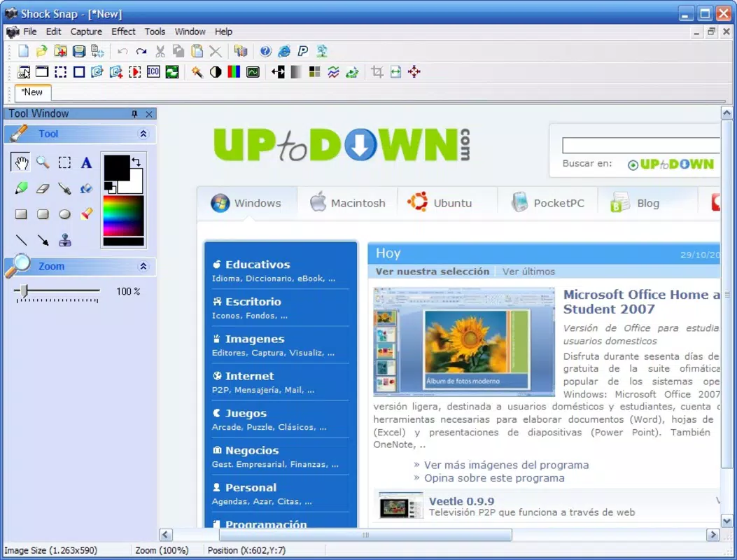Click the blue Help question mark icon
Viewport: 737px width, 560px height.
click(265, 51)
